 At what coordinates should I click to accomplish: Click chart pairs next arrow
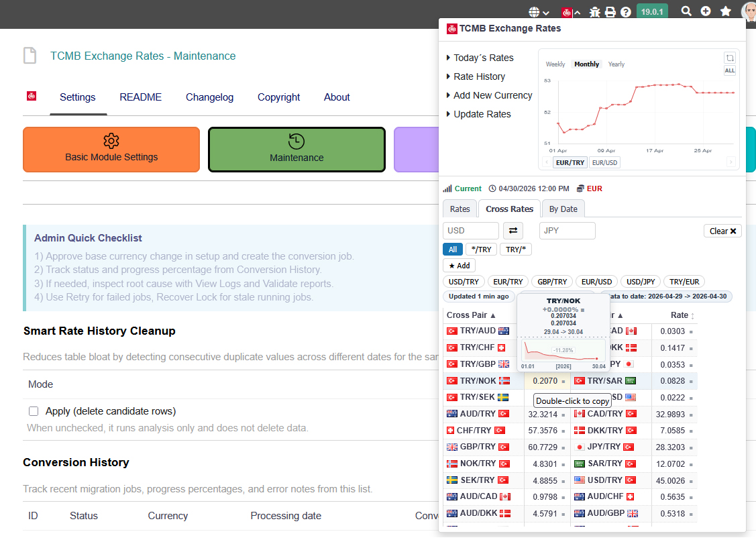[x=731, y=162]
